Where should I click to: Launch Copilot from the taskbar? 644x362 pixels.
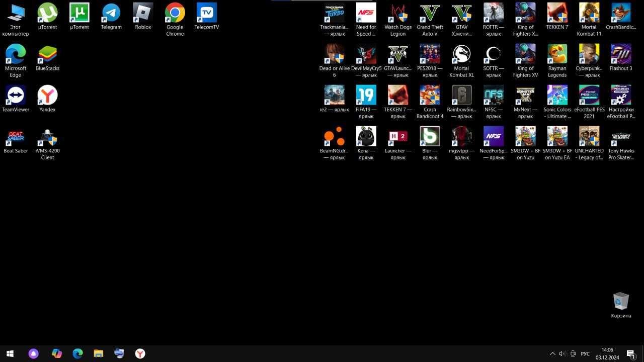click(57, 353)
